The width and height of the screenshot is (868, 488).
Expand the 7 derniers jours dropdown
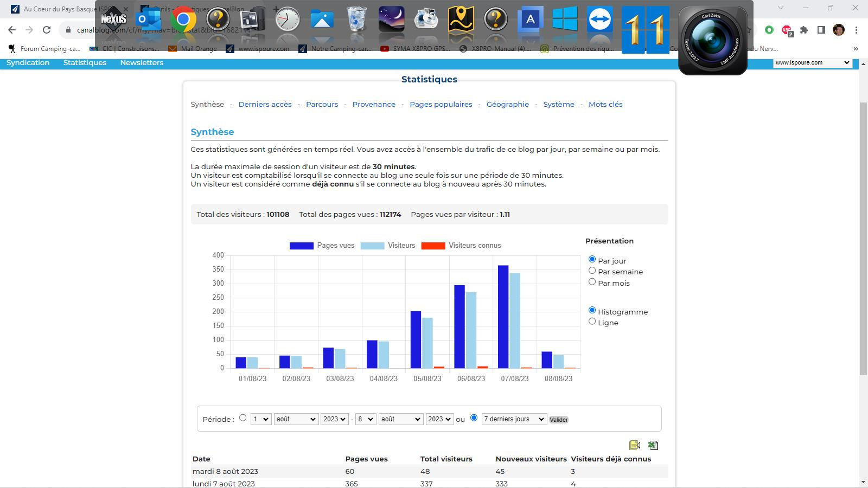(514, 419)
